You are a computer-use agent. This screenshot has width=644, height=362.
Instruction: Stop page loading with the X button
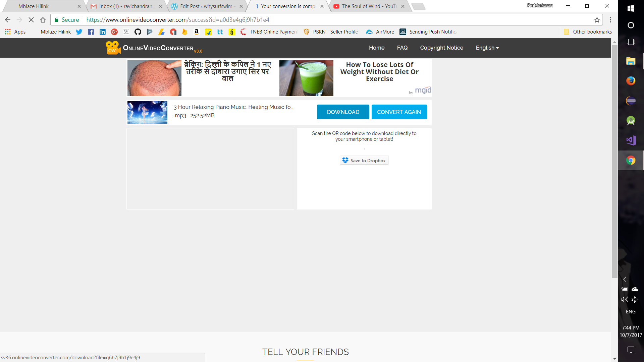pos(31,20)
